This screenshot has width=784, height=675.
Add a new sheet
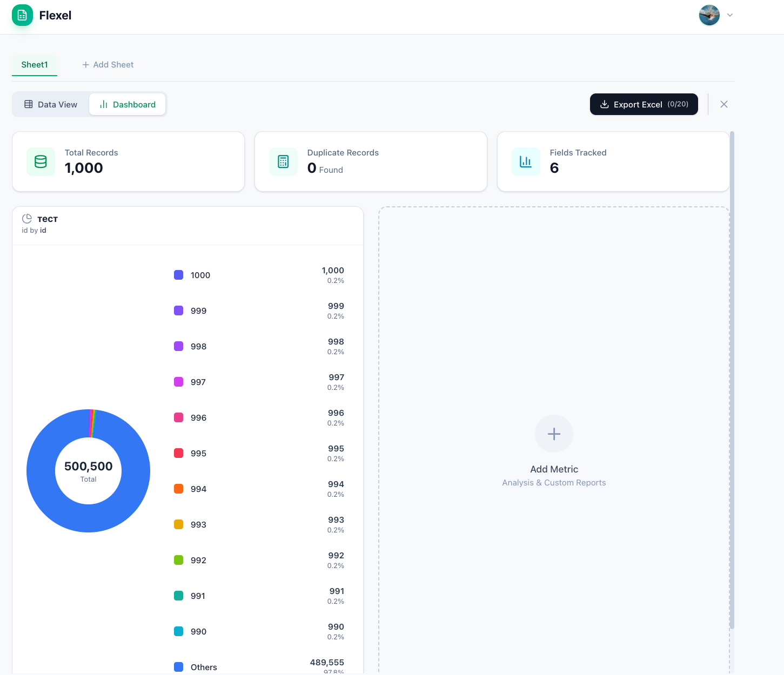[x=108, y=64]
